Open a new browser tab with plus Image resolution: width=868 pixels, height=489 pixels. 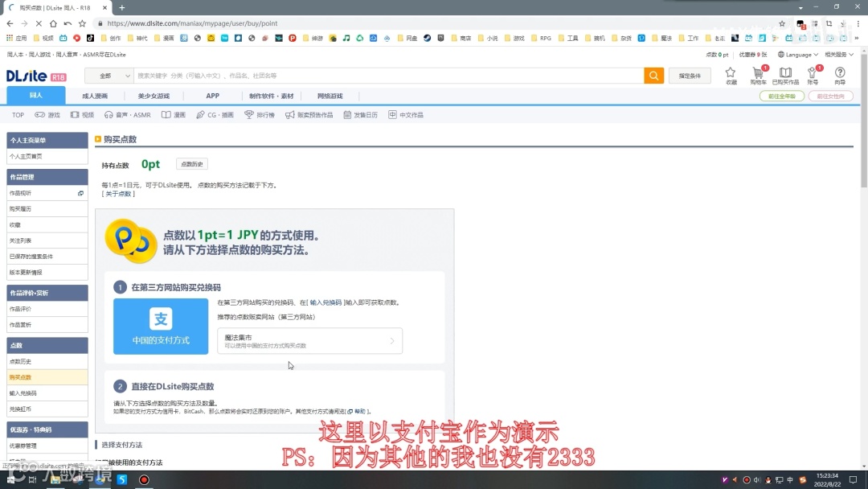122,8
